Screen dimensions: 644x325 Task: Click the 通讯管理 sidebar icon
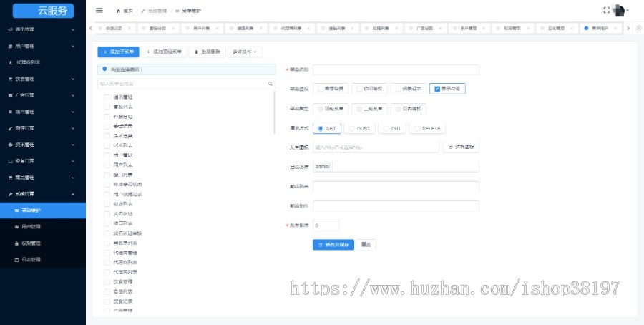(10, 29)
